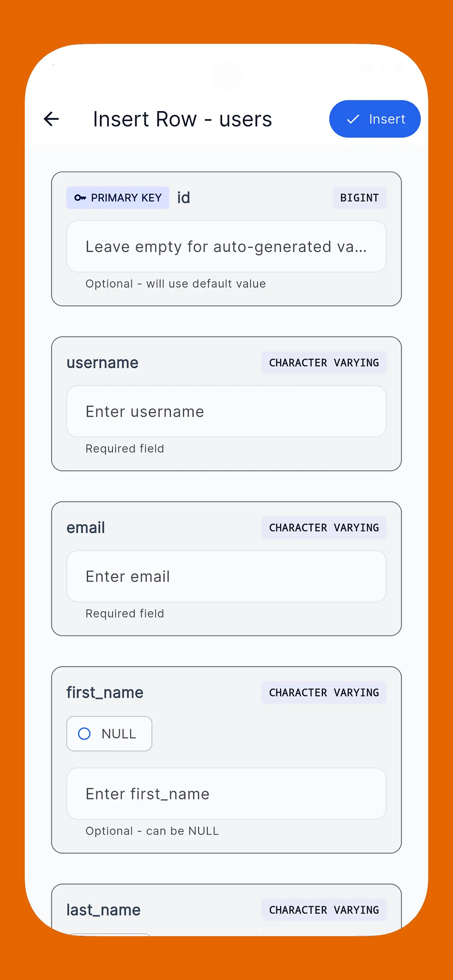Click the Required field note under username
Image resolution: width=453 pixels, height=980 pixels.
coord(124,448)
